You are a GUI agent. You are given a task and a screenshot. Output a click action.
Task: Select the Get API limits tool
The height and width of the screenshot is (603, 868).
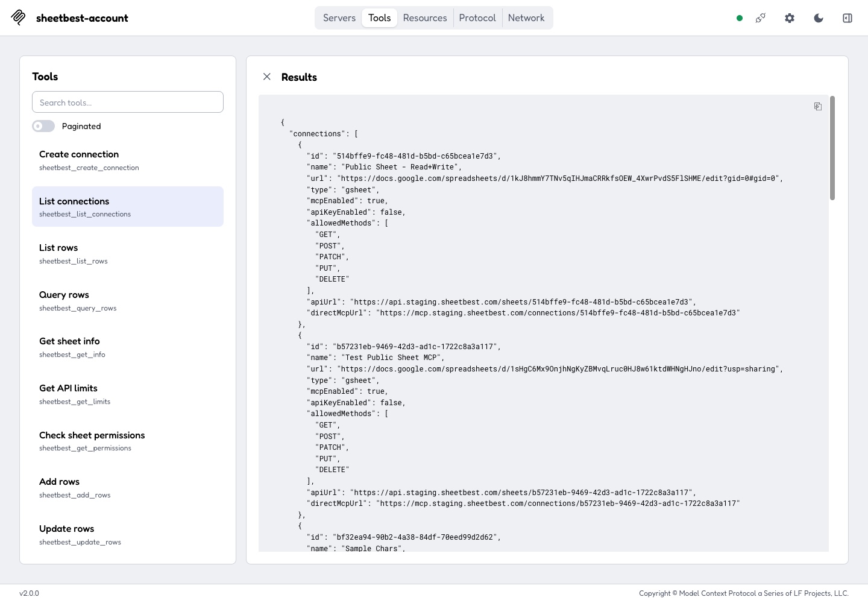128,394
